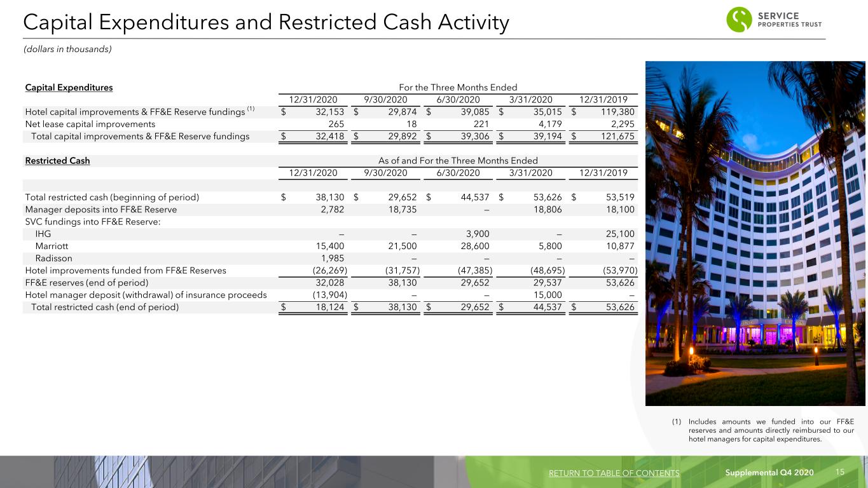Select the IHG funding value 25,100
Screen dimensions: 868x488
pyautogui.click(x=619, y=233)
